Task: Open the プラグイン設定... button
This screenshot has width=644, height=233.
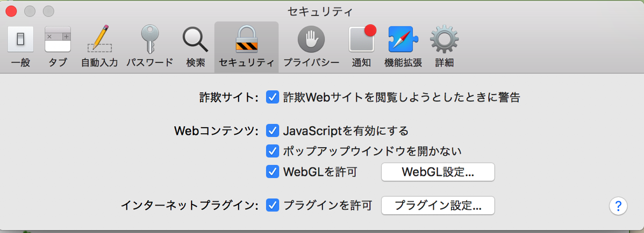Action: click(x=438, y=205)
